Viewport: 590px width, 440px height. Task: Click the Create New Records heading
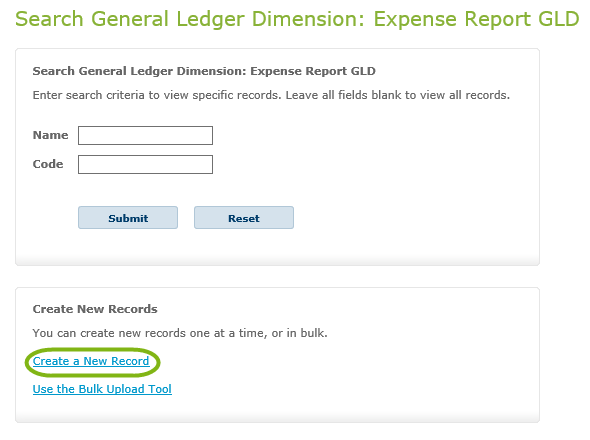coord(95,309)
